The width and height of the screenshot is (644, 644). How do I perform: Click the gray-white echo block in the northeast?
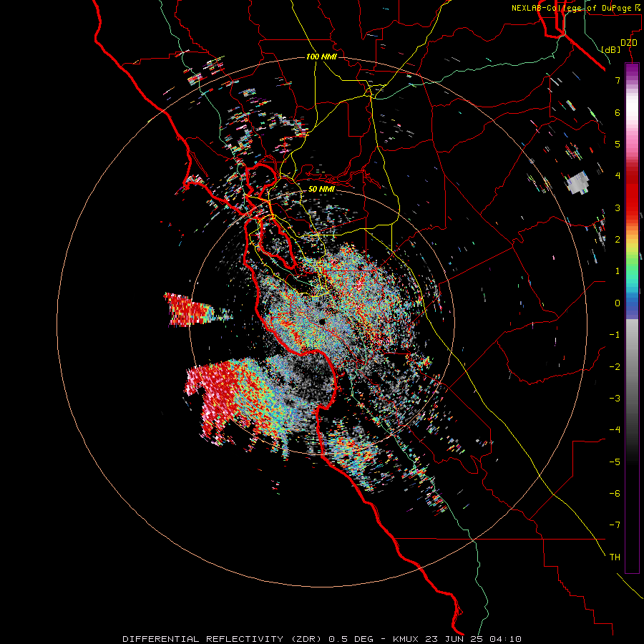click(x=578, y=182)
